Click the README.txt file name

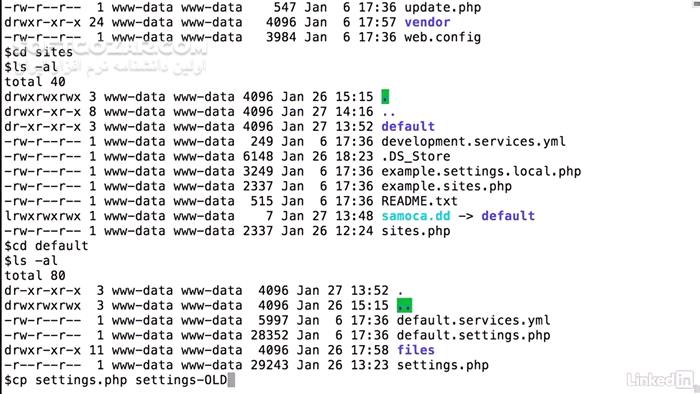(419, 201)
